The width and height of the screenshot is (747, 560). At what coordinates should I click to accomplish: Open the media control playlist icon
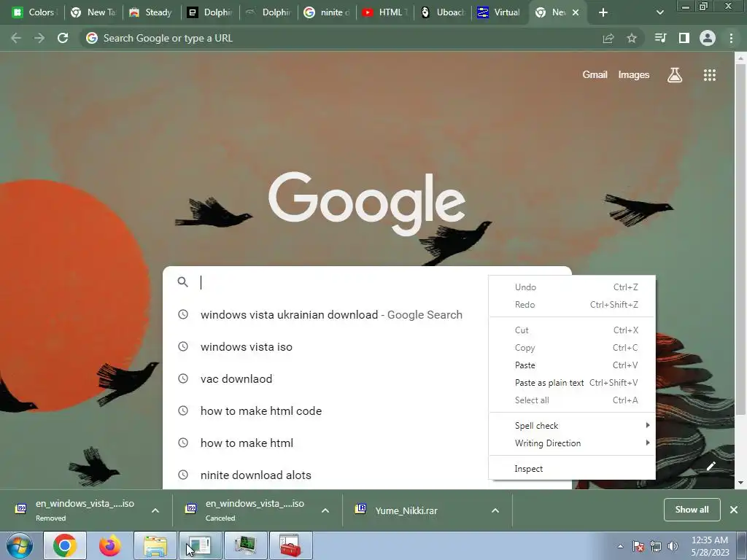click(660, 38)
